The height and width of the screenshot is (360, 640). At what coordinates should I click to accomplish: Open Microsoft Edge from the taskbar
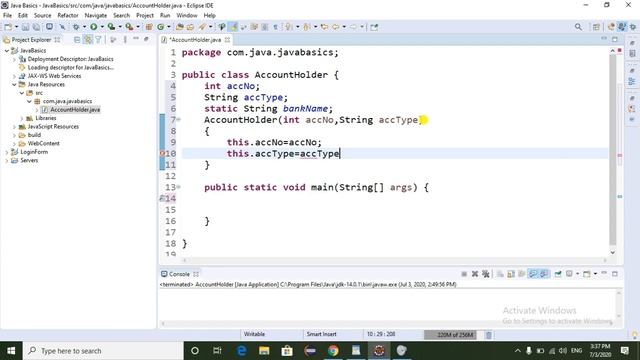241,351
